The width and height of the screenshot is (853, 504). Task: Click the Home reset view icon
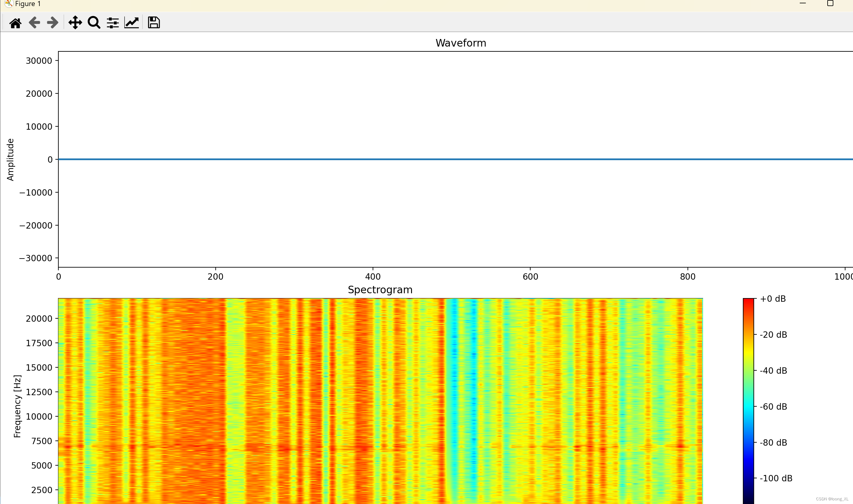pyautogui.click(x=15, y=23)
